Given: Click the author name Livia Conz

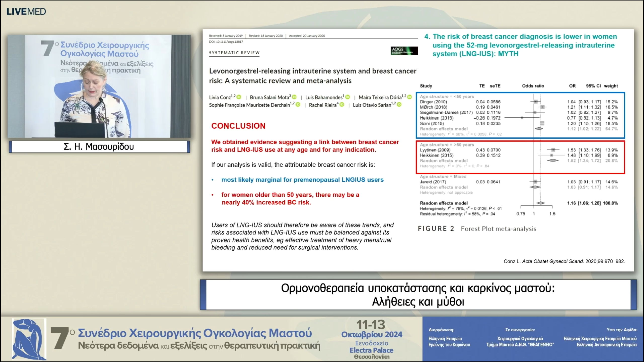Looking at the screenshot, I should tap(220, 98).
